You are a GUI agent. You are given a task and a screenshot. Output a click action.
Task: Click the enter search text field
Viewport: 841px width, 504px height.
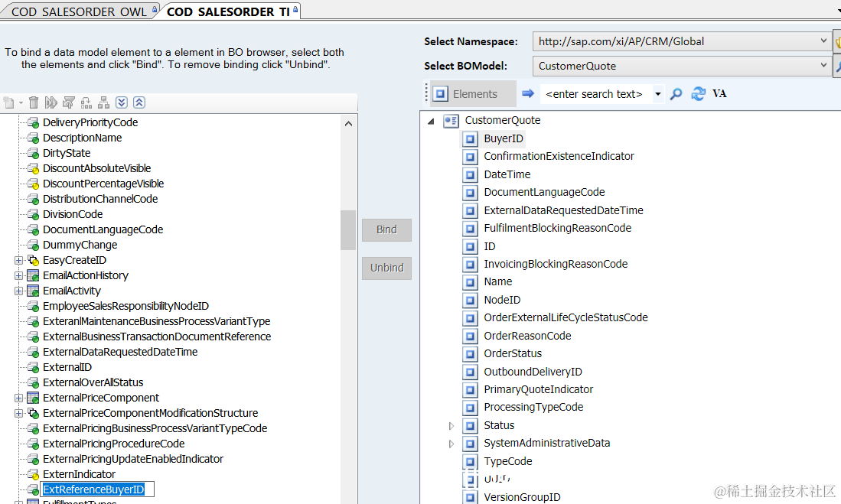tap(595, 94)
